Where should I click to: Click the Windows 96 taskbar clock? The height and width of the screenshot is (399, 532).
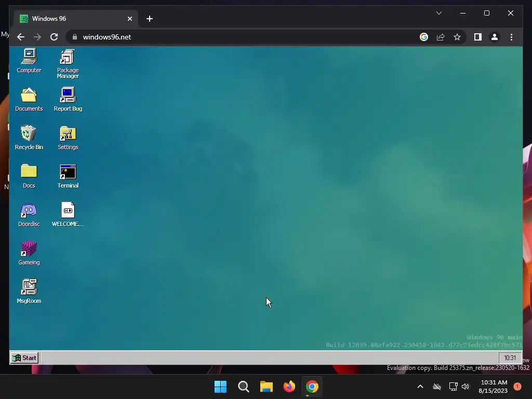click(510, 357)
